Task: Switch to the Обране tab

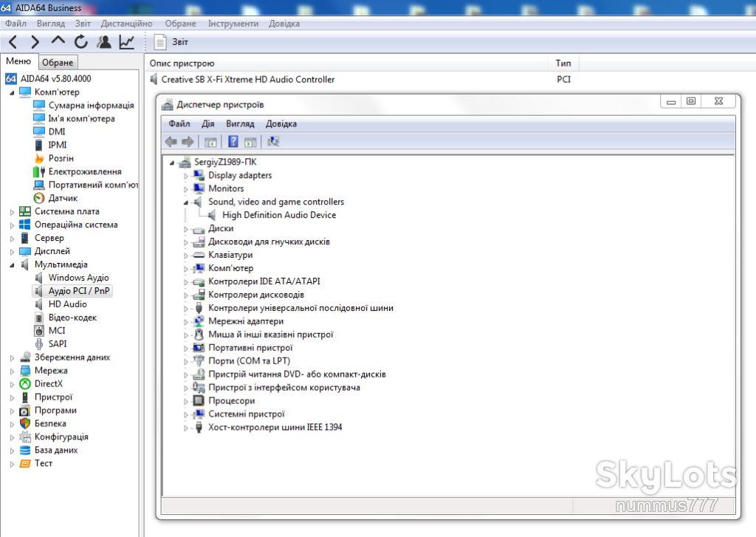Action: point(58,62)
